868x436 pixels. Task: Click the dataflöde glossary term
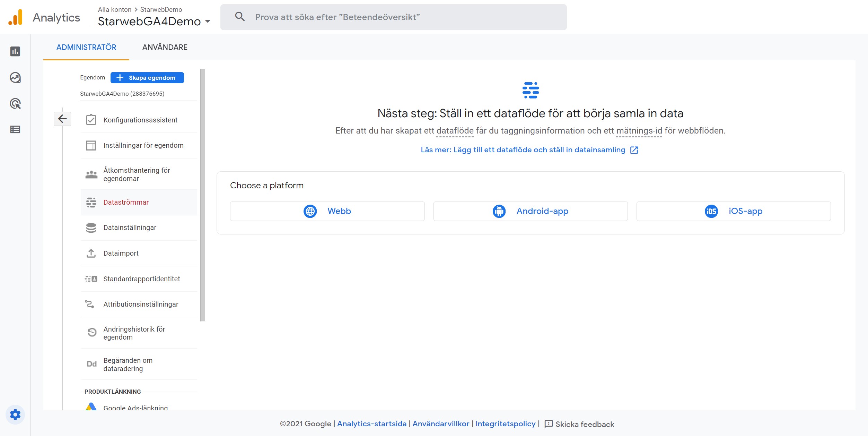click(x=455, y=131)
